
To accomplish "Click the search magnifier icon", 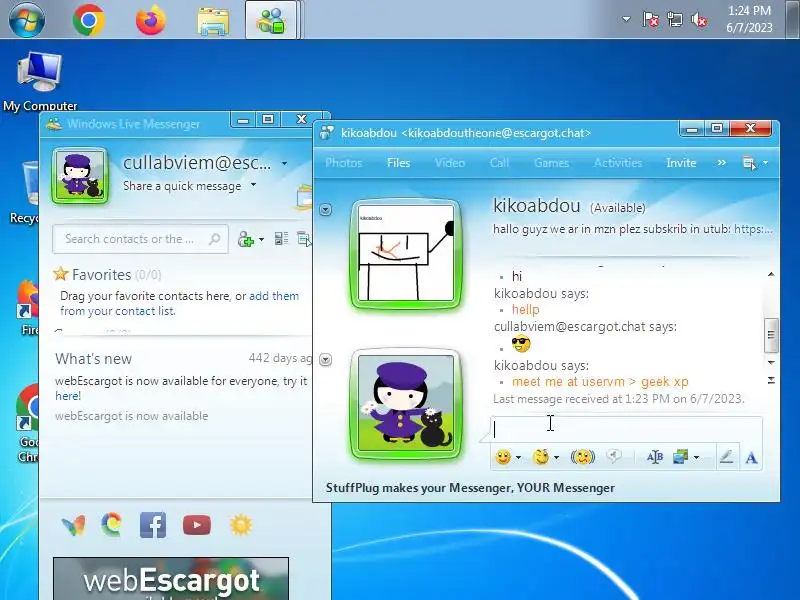I will (215, 239).
